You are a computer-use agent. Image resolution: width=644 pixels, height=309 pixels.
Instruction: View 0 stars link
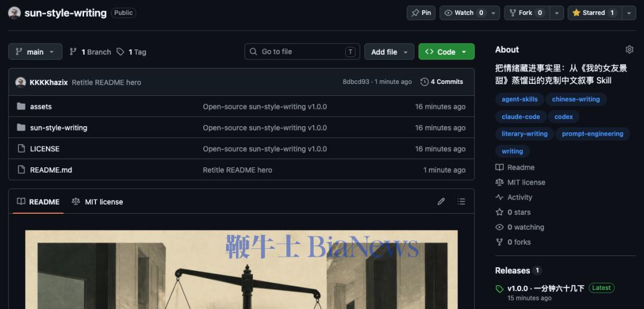click(513, 213)
